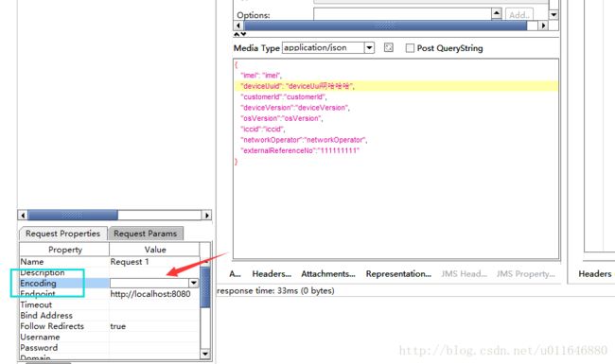Click the Property column header
The width and height of the screenshot is (615, 364).
64,250
